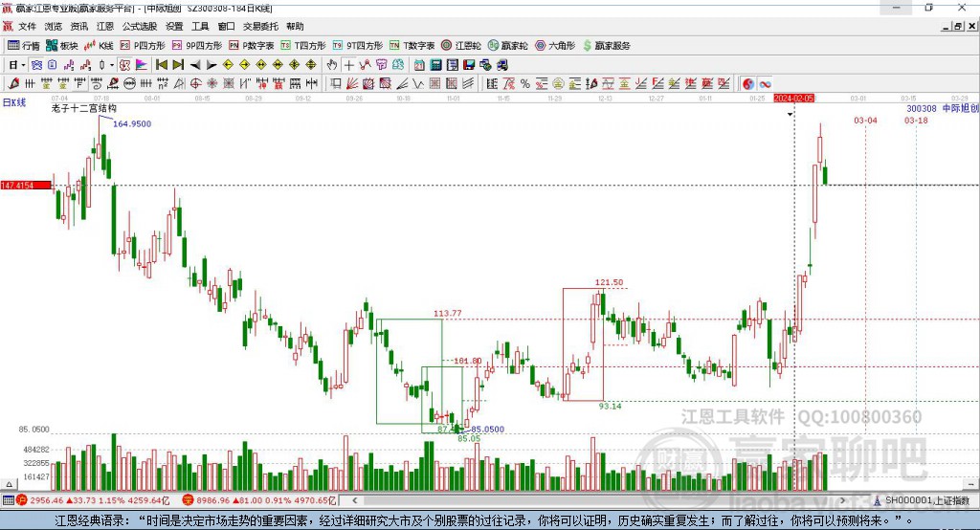980x530 pixels.
Task: Open the 工具 menu
Action: pos(200,26)
